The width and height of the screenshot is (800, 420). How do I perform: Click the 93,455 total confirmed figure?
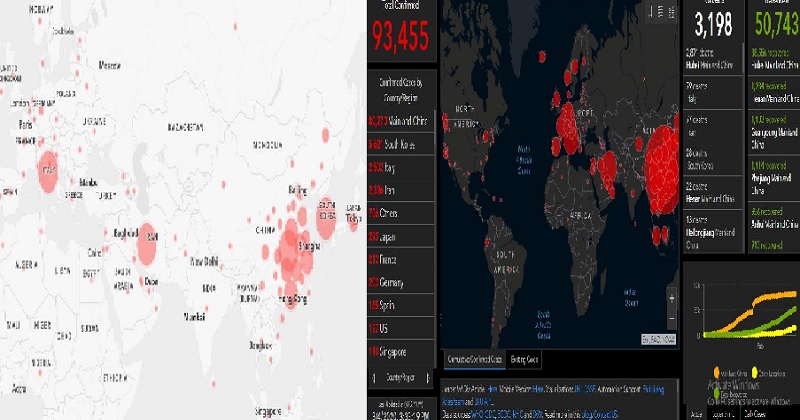coord(401,37)
